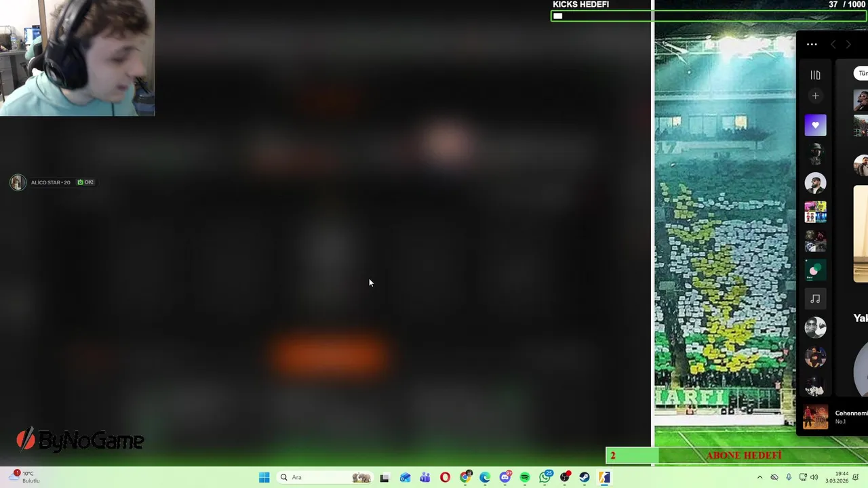Create a new playlist with plus icon
Screen dimensions: 868x488
(815, 96)
